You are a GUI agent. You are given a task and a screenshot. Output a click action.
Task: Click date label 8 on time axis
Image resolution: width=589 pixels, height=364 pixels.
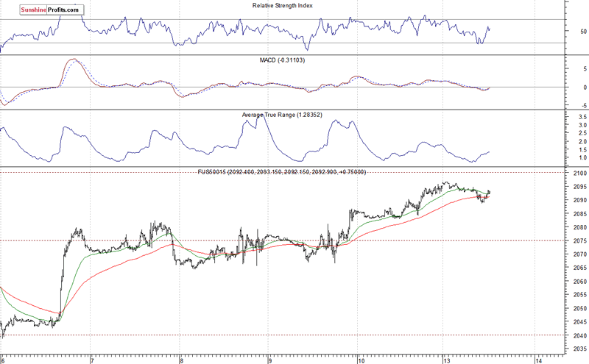[181, 360]
